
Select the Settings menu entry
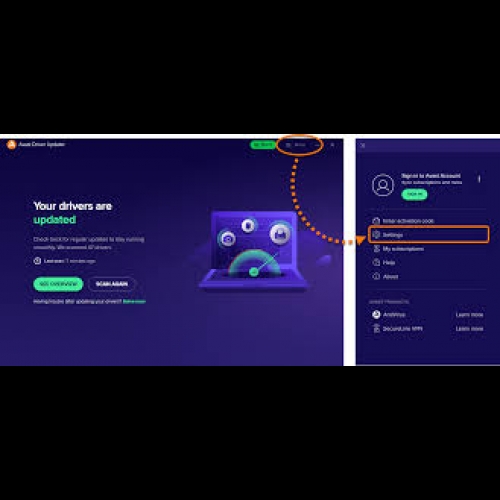(429, 235)
